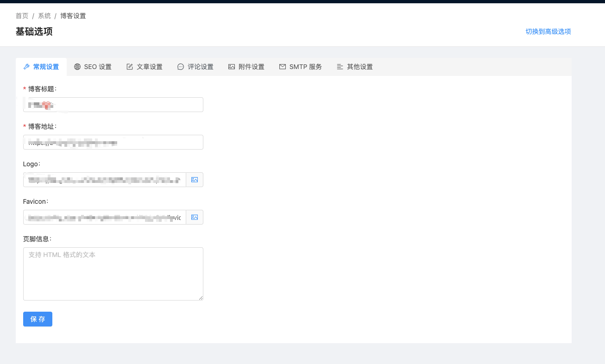The height and width of the screenshot is (364, 605).
Task: Click inside the Favicon URL field
Action: point(105,217)
